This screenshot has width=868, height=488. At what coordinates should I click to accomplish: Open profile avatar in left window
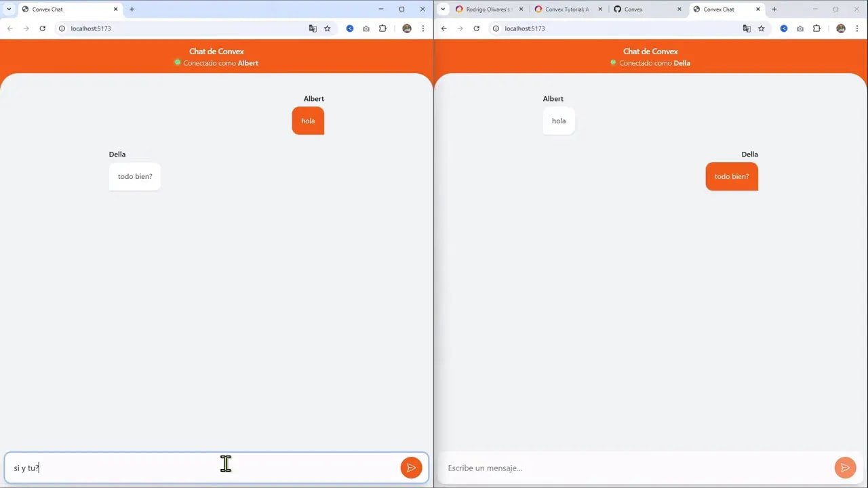coord(407,28)
